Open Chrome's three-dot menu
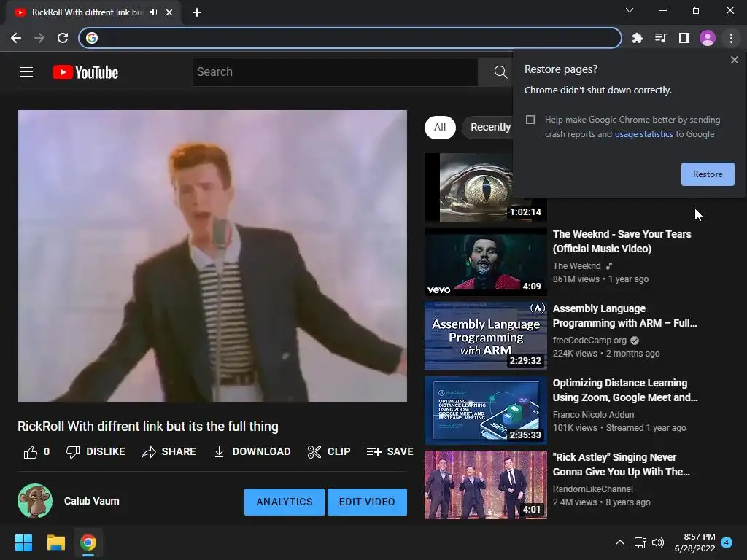This screenshot has height=560, width=747. (731, 38)
